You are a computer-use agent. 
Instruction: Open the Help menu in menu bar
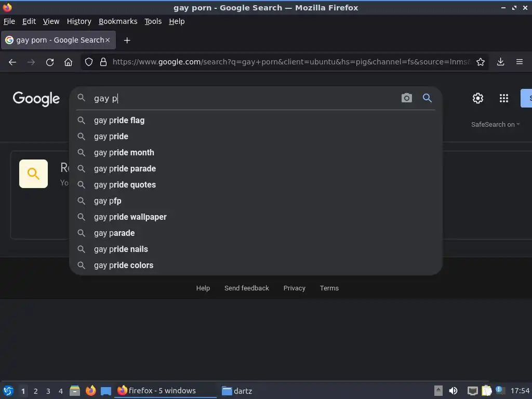pos(177,21)
